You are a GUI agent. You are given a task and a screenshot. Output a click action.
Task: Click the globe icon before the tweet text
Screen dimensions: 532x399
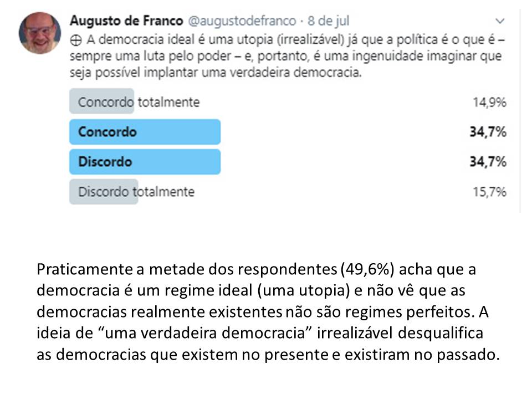[x=76, y=40]
